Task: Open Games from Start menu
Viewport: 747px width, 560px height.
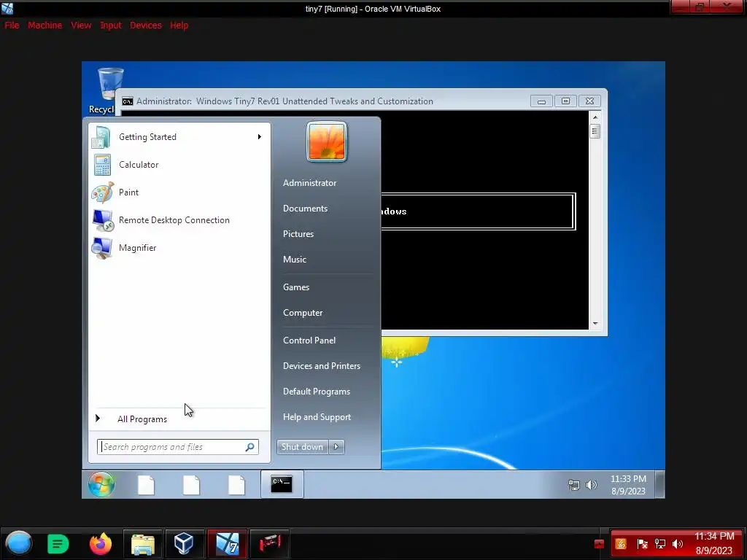Action: pyautogui.click(x=296, y=287)
